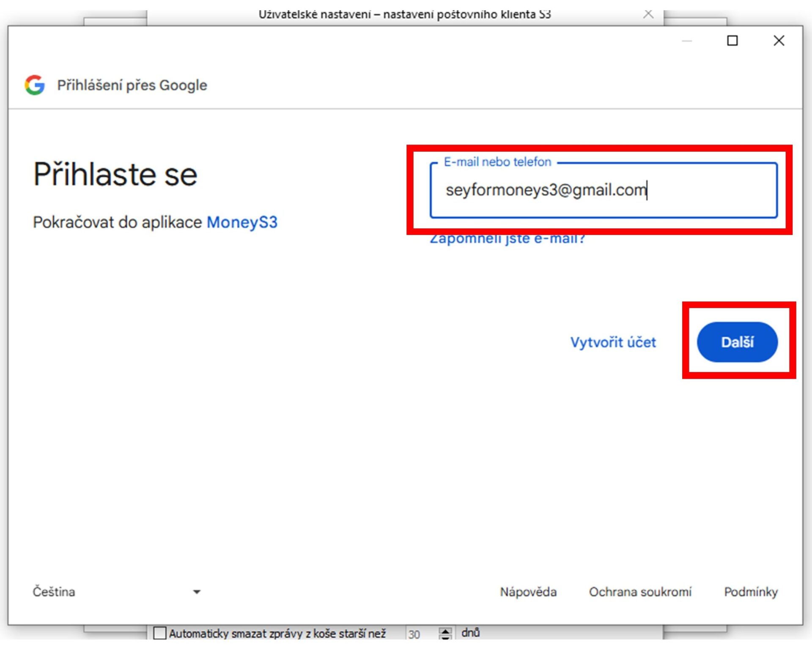Click the Přihlášení přes Google header text

pyautogui.click(x=132, y=85)
